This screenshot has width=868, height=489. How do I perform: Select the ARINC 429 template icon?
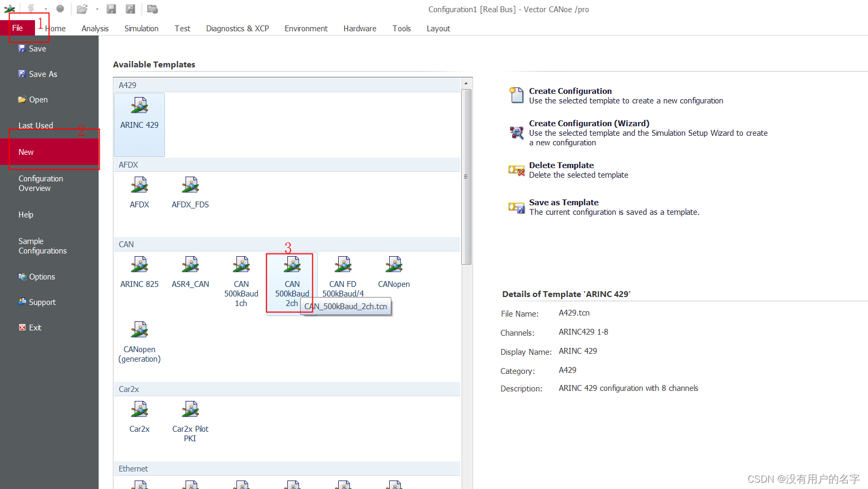click(139, 106)
